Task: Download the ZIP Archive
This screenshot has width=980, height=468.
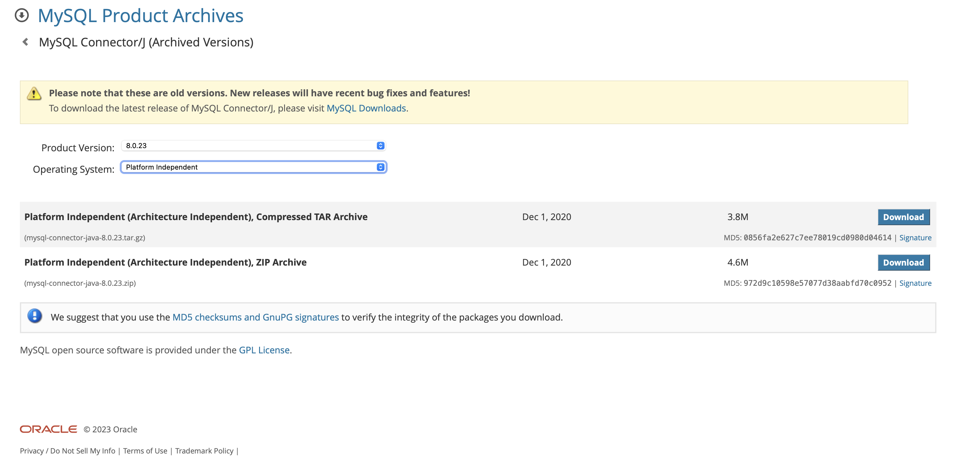Action: coord(904,263)
